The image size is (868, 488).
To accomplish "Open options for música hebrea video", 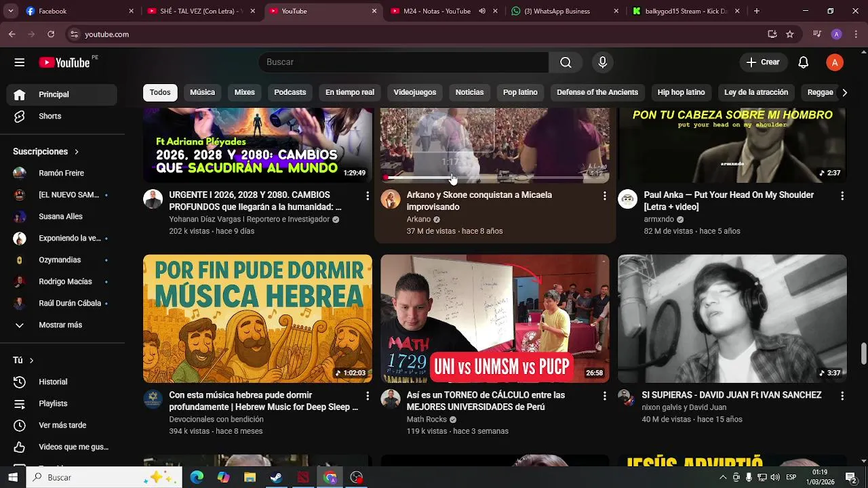I will point(367,396).
